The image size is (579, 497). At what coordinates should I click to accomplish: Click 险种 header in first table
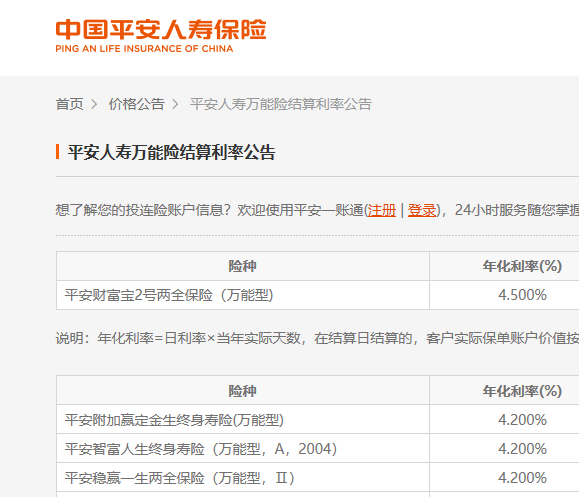(x=243, y=266)
